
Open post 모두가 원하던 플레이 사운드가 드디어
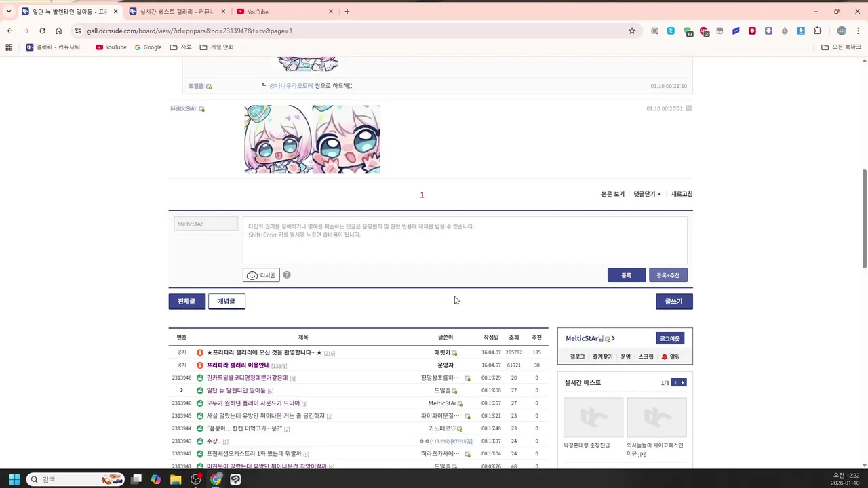(253, 403)
